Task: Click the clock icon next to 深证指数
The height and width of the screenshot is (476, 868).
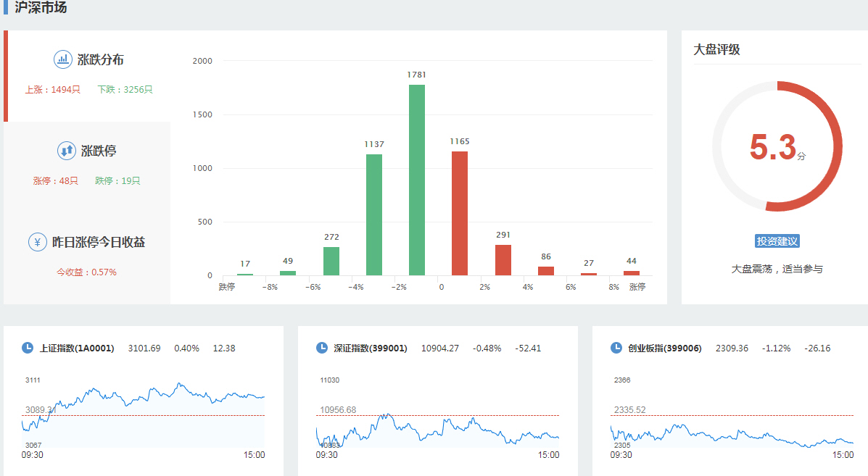Action: (322, 348)
